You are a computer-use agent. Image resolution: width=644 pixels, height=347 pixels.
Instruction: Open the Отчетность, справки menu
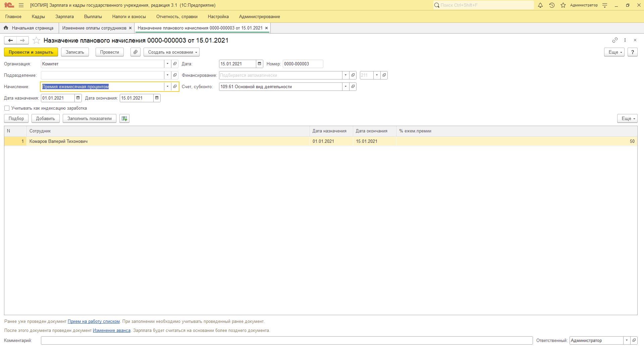click(x=177, y=17)
